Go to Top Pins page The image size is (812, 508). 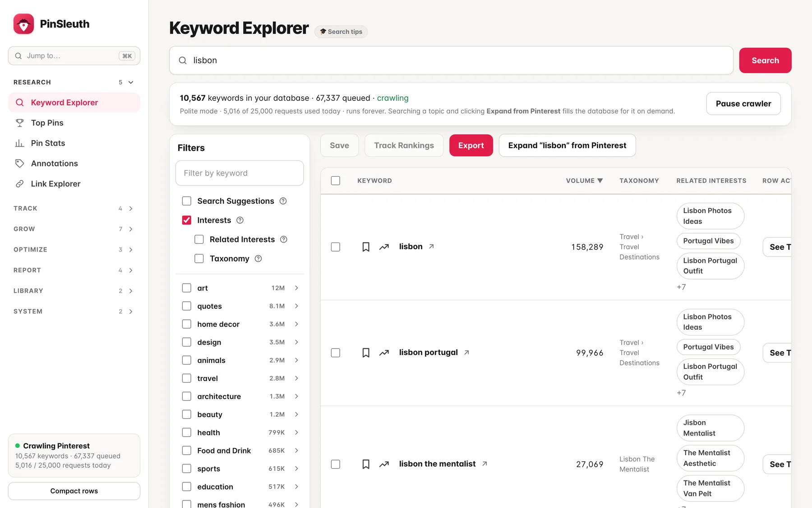[74, 123]
